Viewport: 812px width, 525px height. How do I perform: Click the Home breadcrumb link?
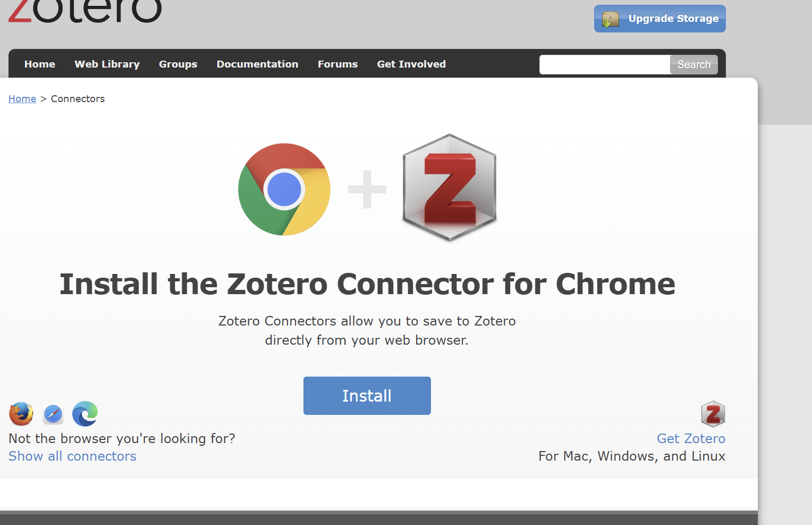(22, 99)
